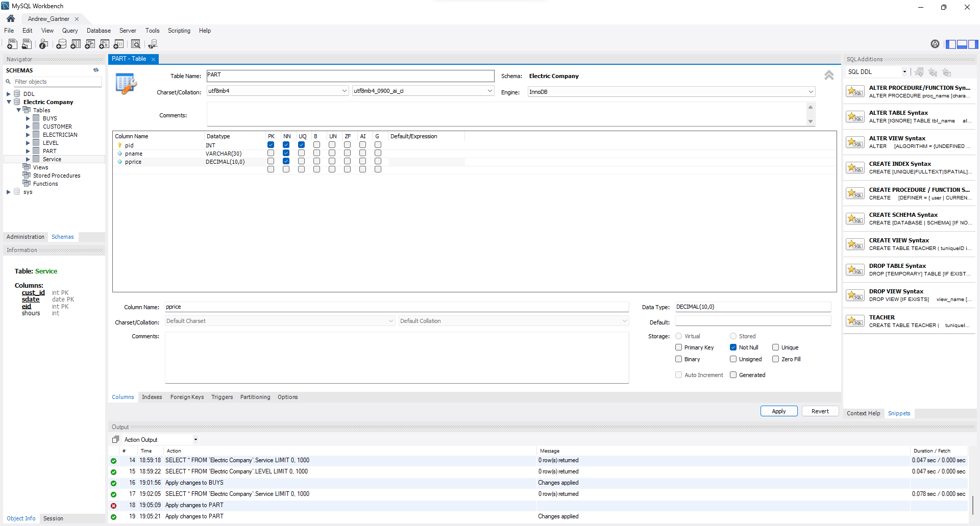This screenshot has height=526, width=980.
Task: Open the Partitioning tab
Action: pos(255,397)
